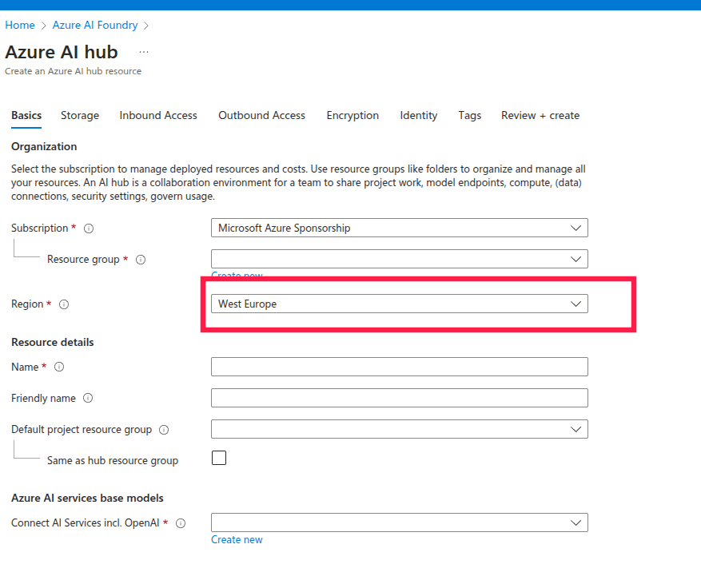The image size is (701, 588).
Task: Open Connect AI Services incl. OpenAI dropdown
Action: [399, 522]
